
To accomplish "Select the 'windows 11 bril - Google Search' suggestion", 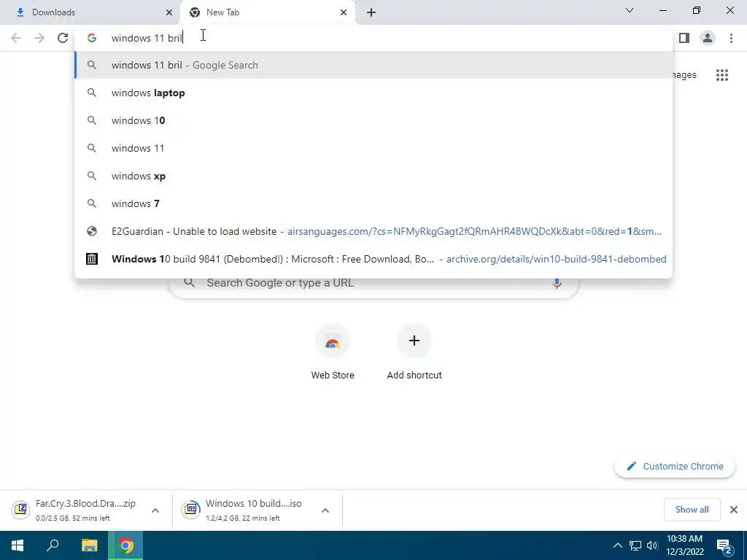I will 373,65.
